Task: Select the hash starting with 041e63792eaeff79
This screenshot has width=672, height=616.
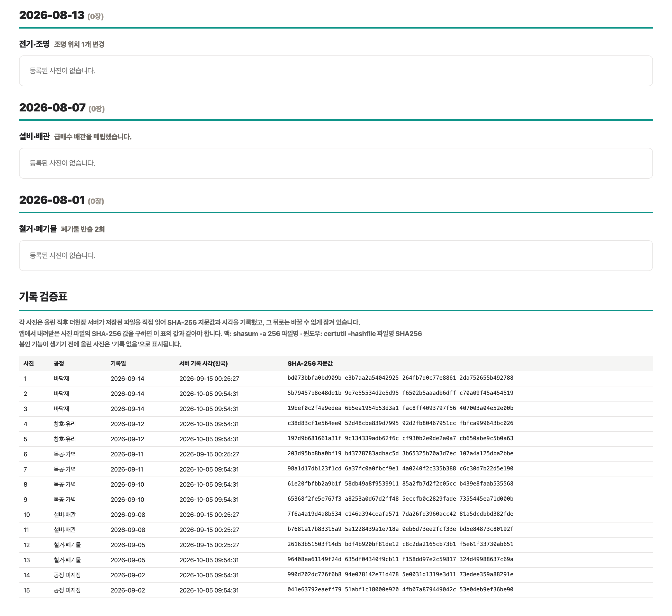Action: click(400, 589)
